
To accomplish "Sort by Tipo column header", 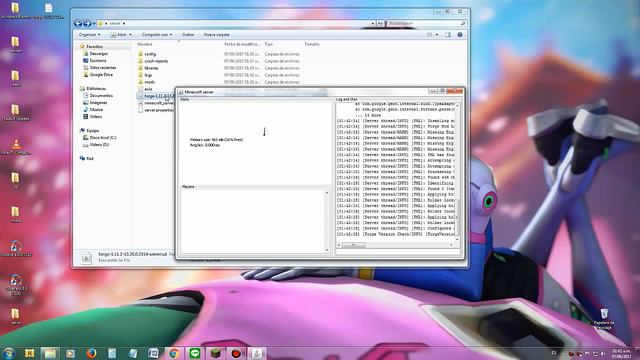I will point(269,44).
